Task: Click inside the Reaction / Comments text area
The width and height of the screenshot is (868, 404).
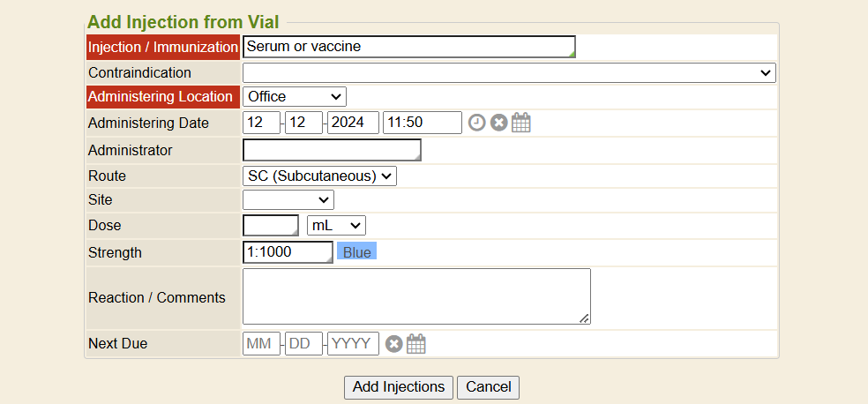Action: pyautogui.click(x=416, y=296)
